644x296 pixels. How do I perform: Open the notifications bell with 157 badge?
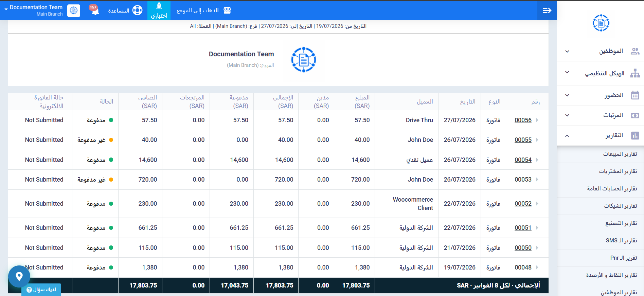[94, 10]
